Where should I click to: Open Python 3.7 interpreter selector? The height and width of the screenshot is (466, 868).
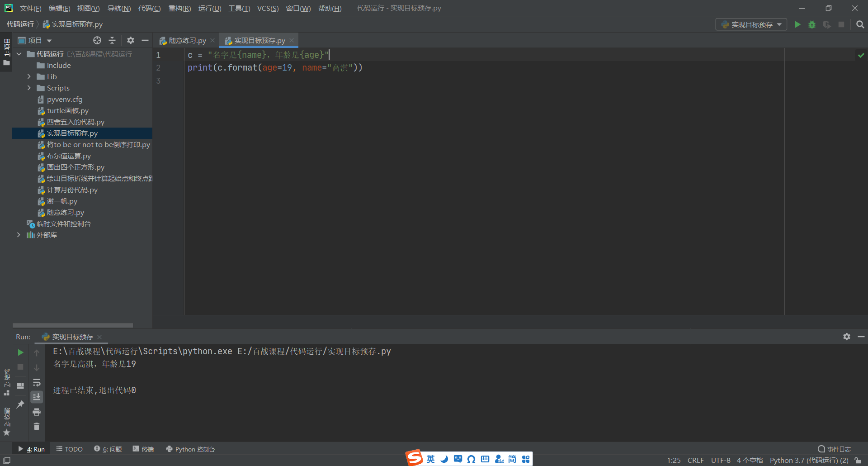tap(809, 460)
